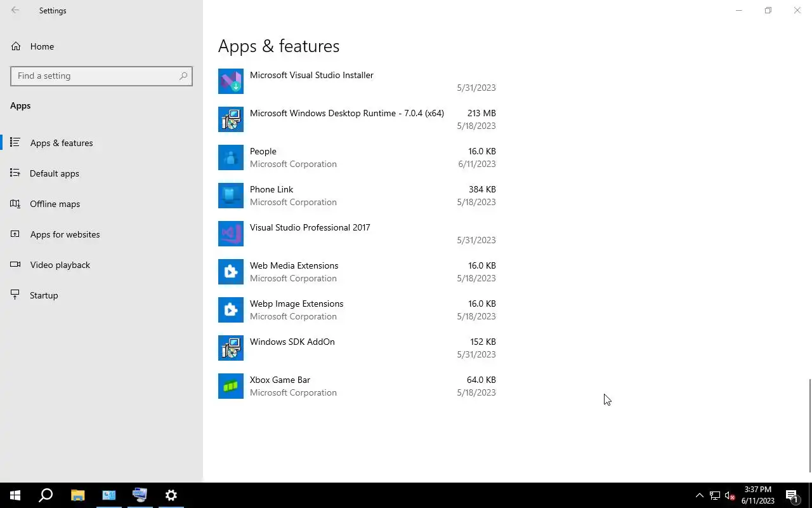Click the Default apps sidebar icon

15,173
